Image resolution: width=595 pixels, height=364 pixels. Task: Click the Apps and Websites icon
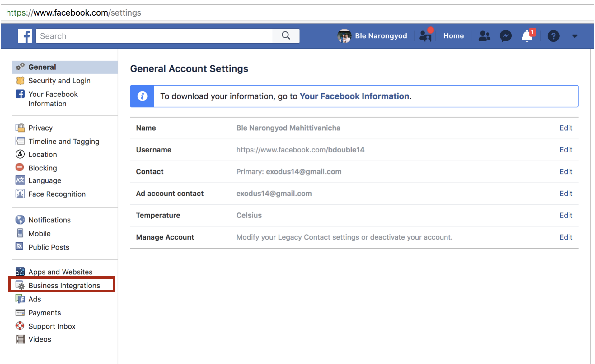click(x=20, y=272)
